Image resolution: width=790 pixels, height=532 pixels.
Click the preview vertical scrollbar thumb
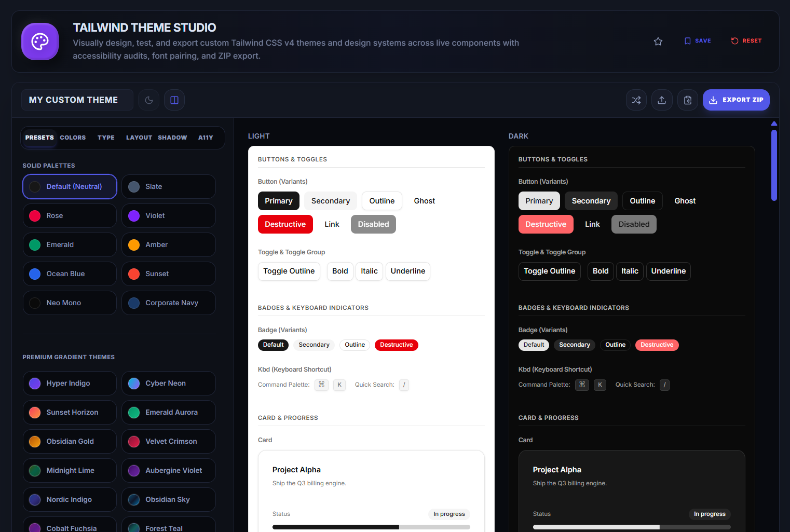click(774, 165)
